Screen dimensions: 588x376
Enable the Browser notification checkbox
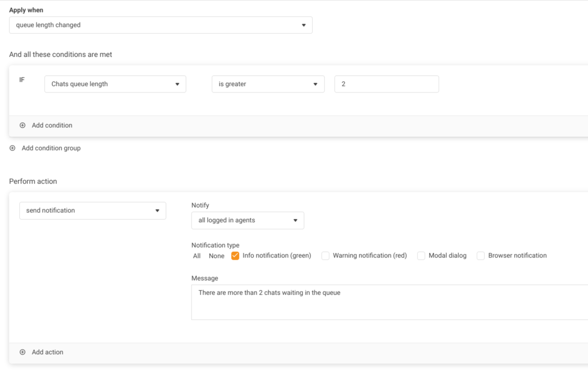click(481, 256)
